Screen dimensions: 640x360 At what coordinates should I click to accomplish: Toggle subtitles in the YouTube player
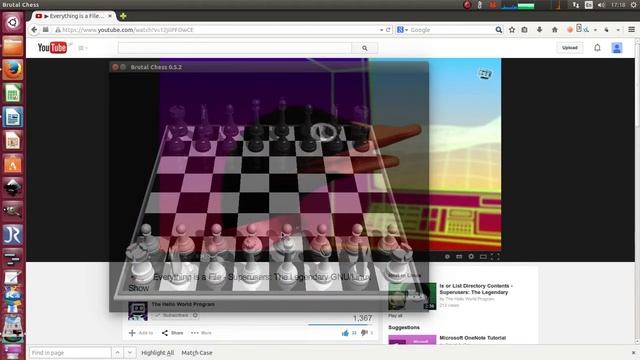point(459,257)
